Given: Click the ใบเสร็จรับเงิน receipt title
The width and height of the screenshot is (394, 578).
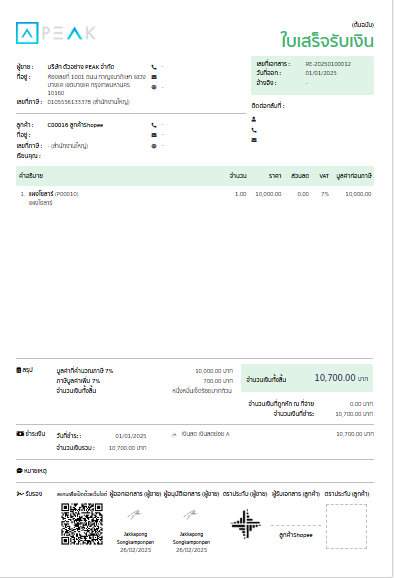Looking at the screenshot, I should pyautogui.click(x=327, y=40).
